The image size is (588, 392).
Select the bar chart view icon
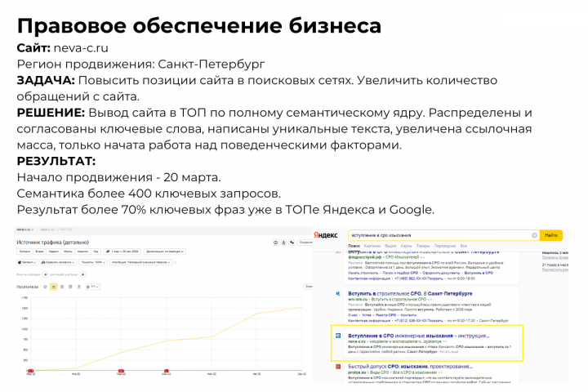pyautogui.click(x=70, y=287)
